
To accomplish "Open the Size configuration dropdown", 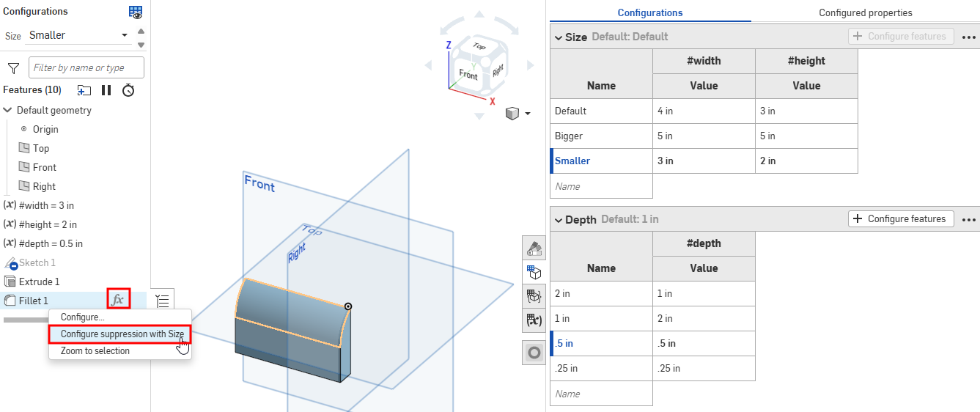I will [78, 35].
